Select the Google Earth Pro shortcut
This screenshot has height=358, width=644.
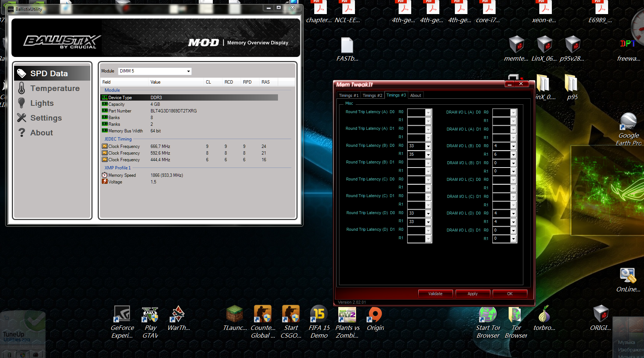(628, 129)
